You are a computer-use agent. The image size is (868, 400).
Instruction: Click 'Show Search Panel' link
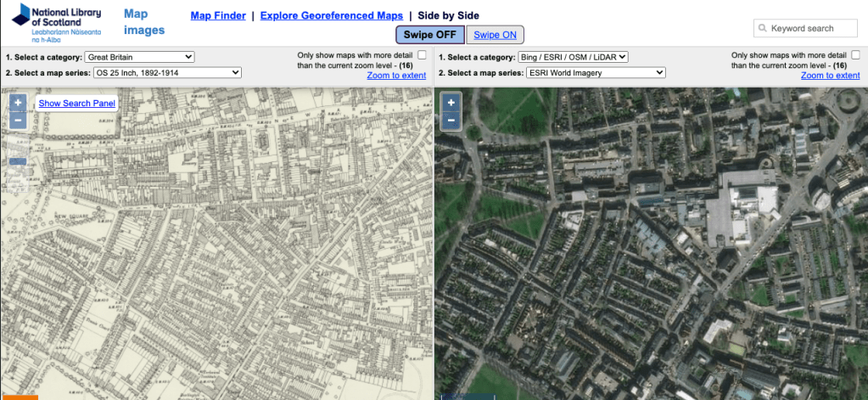click(76, 104)
